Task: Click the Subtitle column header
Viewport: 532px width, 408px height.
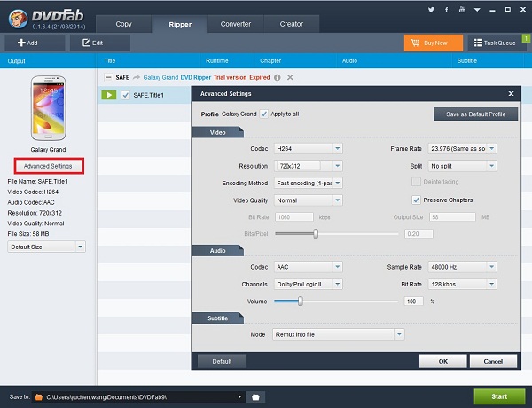Action: [x=467, y=61]
